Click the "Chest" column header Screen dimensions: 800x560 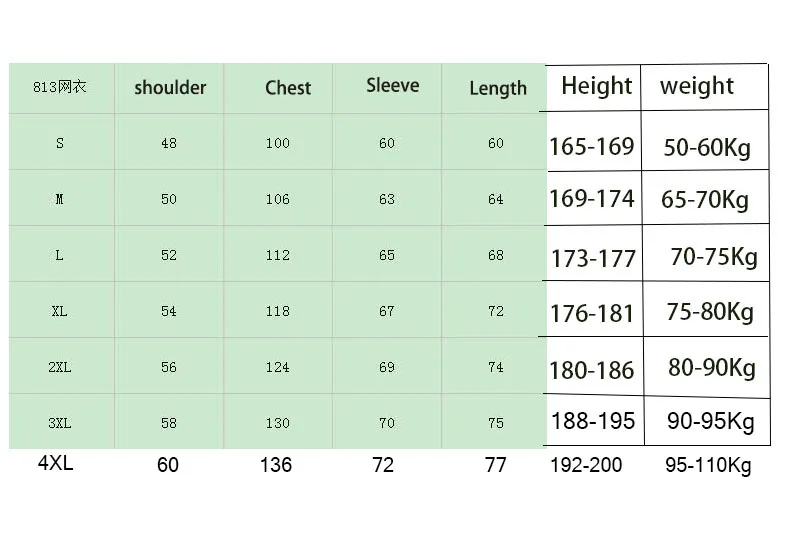(x=288, y=88)
